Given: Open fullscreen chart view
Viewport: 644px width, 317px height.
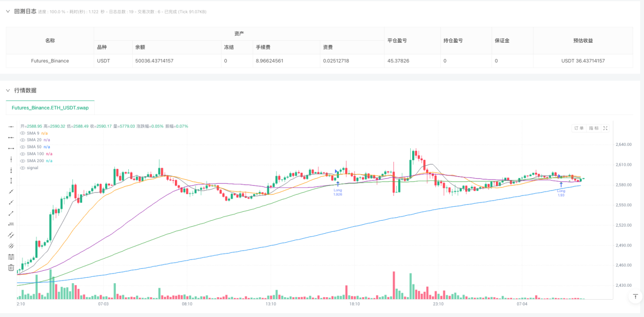Looking at the screenshot, I should tap(605, 128).
